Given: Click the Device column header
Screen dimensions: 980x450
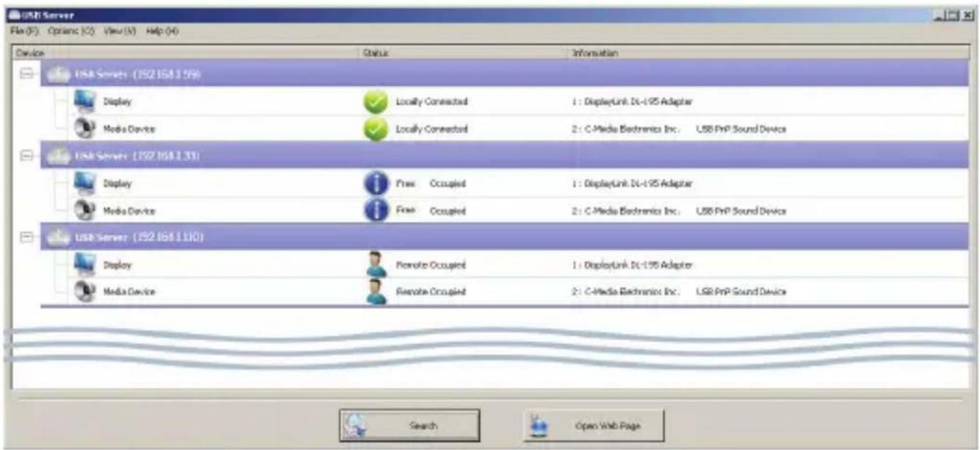Looking at the screenshot, I should [x=185, y=53].
